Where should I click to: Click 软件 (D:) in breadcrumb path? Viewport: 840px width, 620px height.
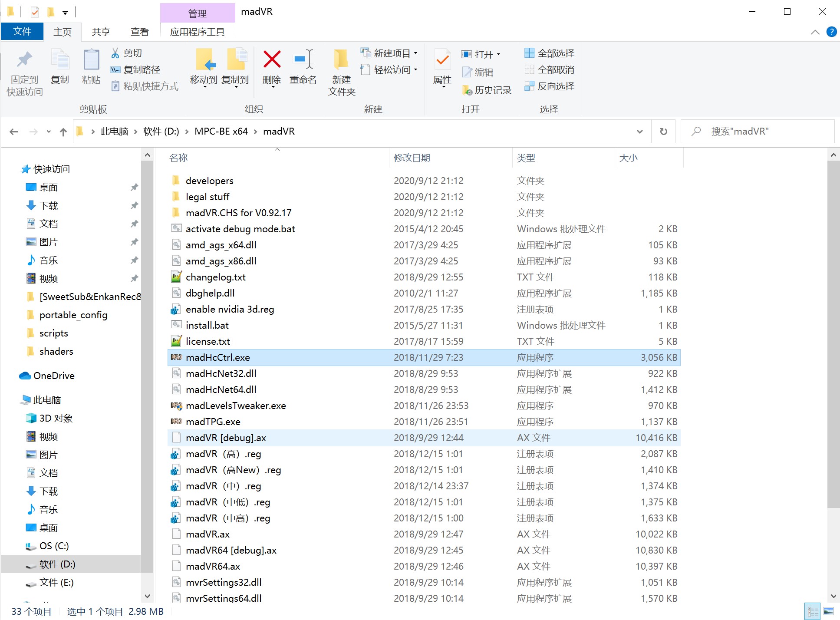(x=161, y=131)
